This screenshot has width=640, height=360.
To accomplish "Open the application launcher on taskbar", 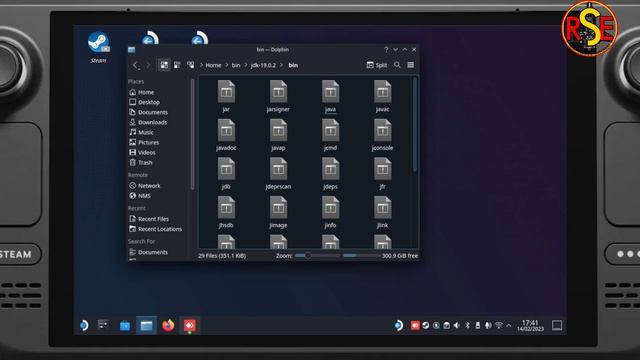I will (x=84, y=325).
